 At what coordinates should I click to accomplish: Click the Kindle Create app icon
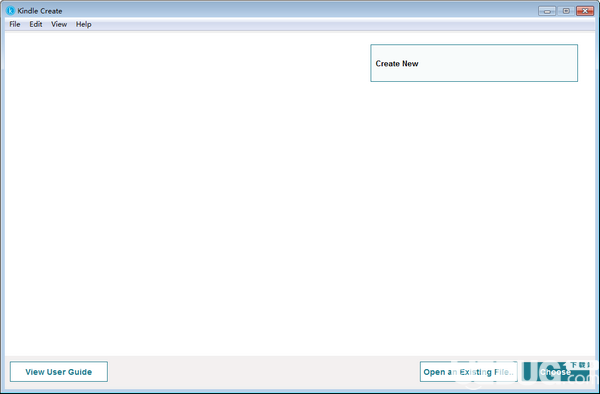[10, 11]
